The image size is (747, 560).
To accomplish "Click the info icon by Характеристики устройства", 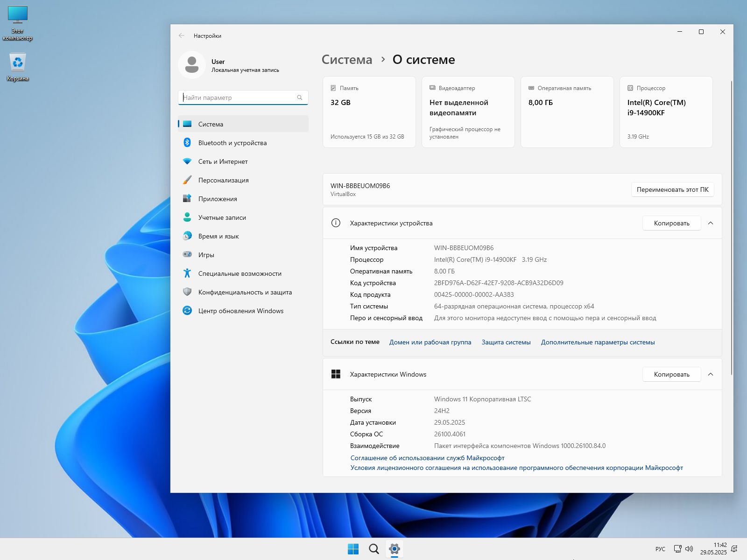I will 336,223.
